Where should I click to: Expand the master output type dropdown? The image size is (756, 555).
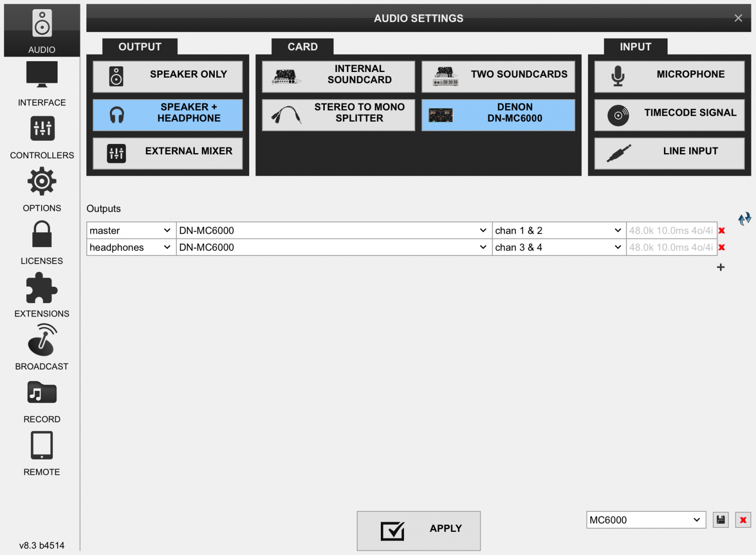[x=131, y=231]
